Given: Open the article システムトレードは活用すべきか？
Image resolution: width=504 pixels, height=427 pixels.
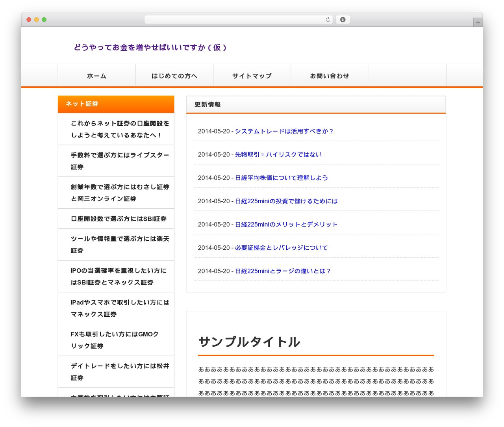Looking at the screenshot, I should 284,131.
